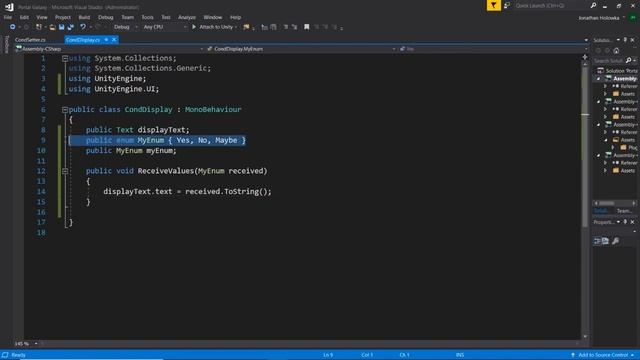Pin the Properties panel with pushpin
The height and width of the screenshot is (360, 640).
625,222
